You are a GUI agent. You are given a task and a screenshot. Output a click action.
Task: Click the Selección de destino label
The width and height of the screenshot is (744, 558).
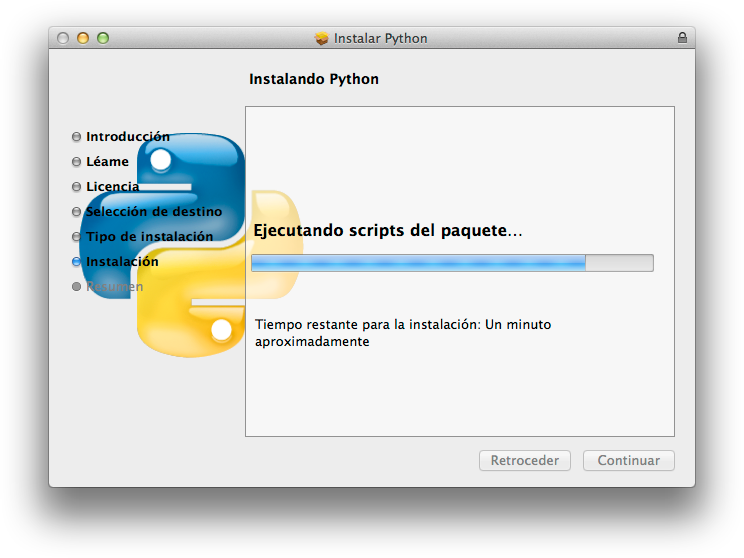(154, 212)
